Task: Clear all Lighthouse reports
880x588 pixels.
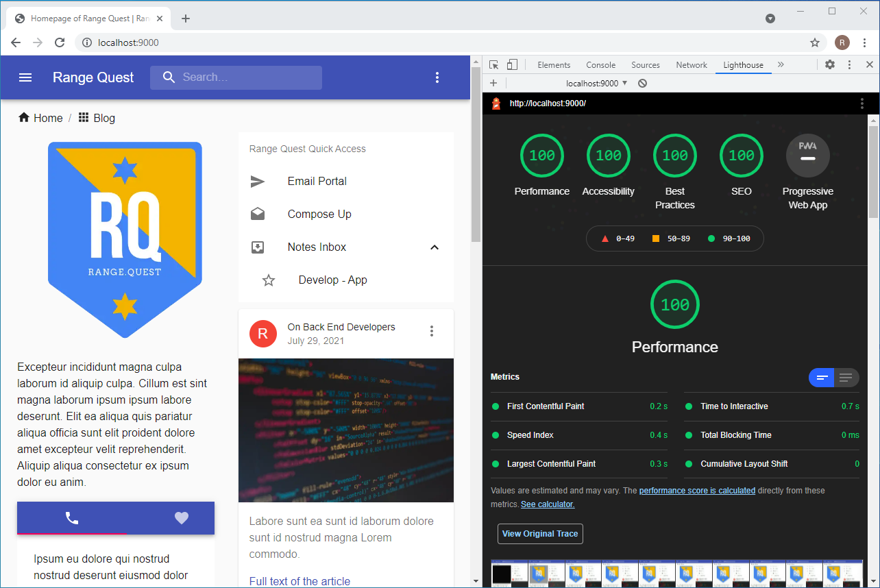Action: [x=642, y=83]
